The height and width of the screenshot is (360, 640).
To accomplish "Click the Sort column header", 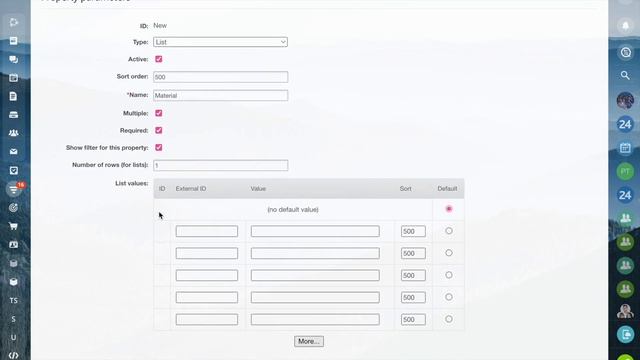I will 406,189.
